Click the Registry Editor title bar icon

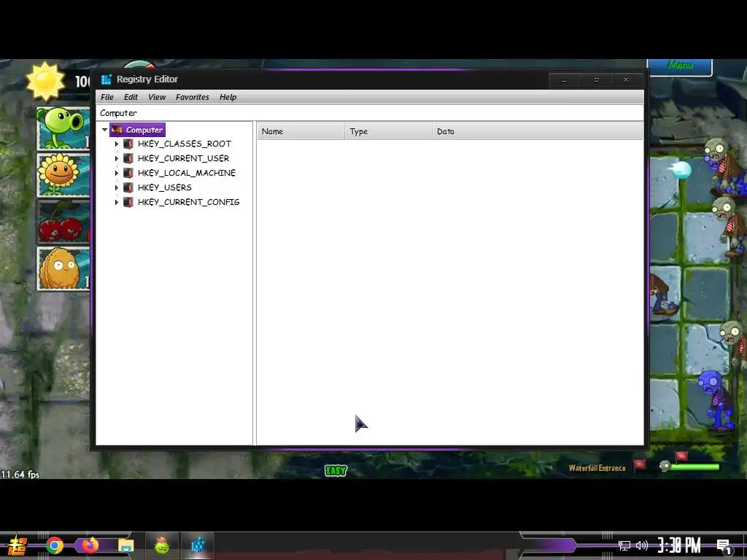(x=107, y=79)
